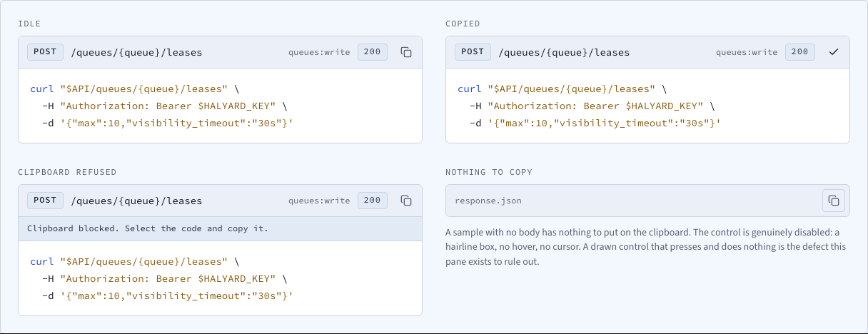Click /queues/{queue}/leases path in Clipboard Refused pane

coord(136,201)
